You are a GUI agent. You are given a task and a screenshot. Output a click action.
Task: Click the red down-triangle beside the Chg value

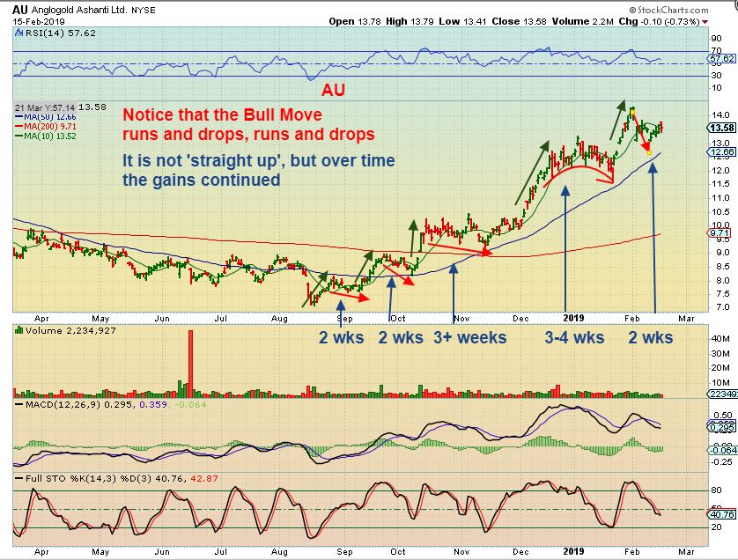coord(705,22)
